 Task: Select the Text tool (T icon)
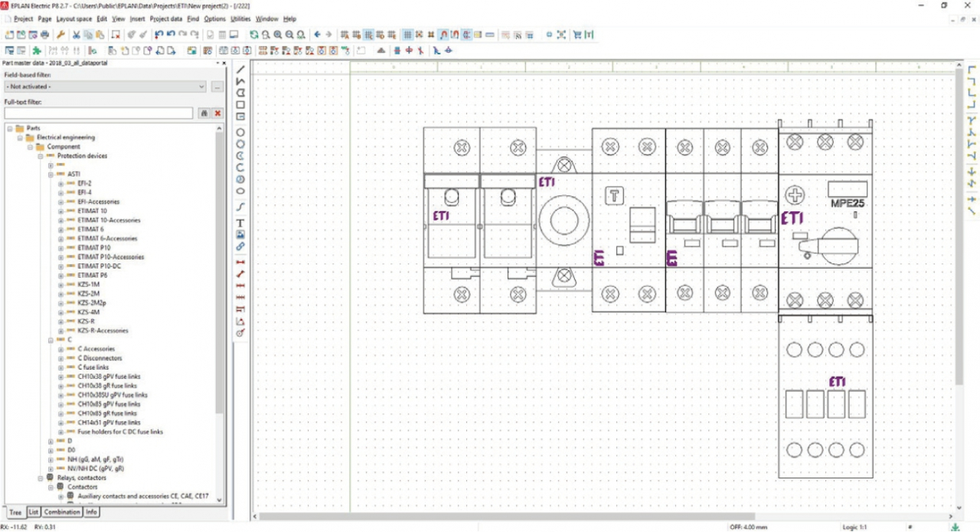(240, 223)
